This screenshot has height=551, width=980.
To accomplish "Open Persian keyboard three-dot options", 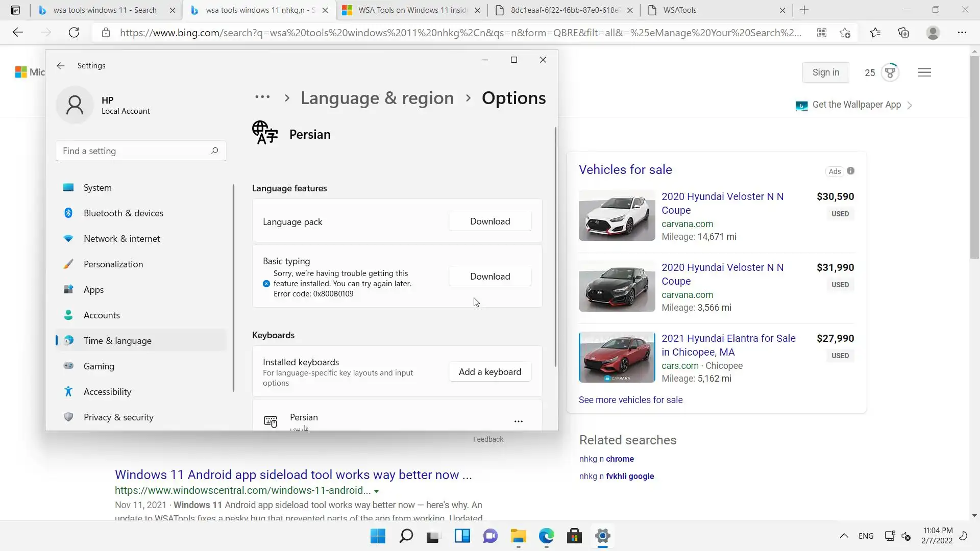I will [x=518, y=421].
